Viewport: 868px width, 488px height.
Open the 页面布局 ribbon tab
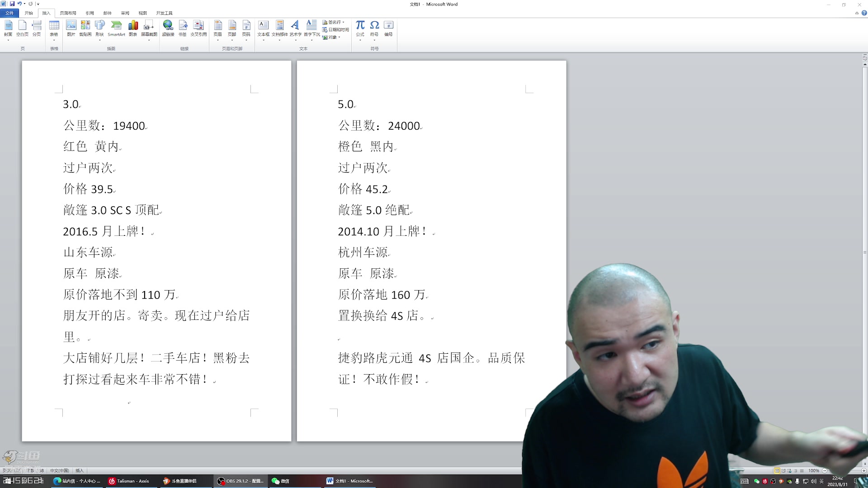coord(68,13)
